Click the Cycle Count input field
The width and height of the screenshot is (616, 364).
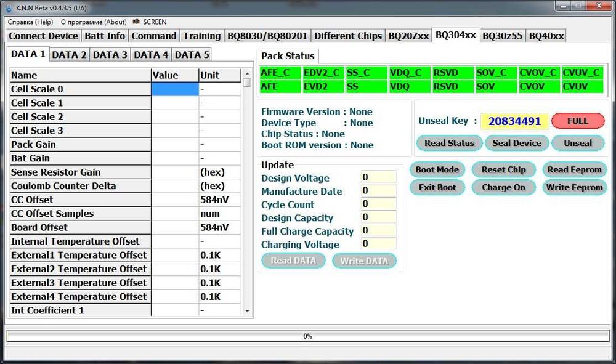[378, 204]
